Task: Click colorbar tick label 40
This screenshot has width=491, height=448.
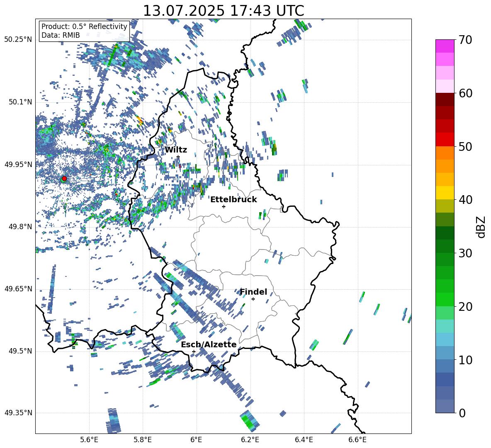Action: (465, 200)
